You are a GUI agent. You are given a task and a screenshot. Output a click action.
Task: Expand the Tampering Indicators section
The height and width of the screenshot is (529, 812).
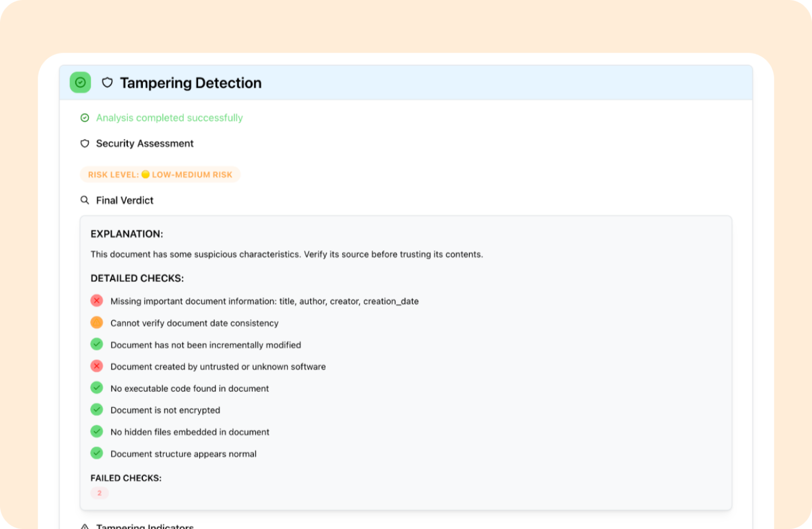pos(144,526)
